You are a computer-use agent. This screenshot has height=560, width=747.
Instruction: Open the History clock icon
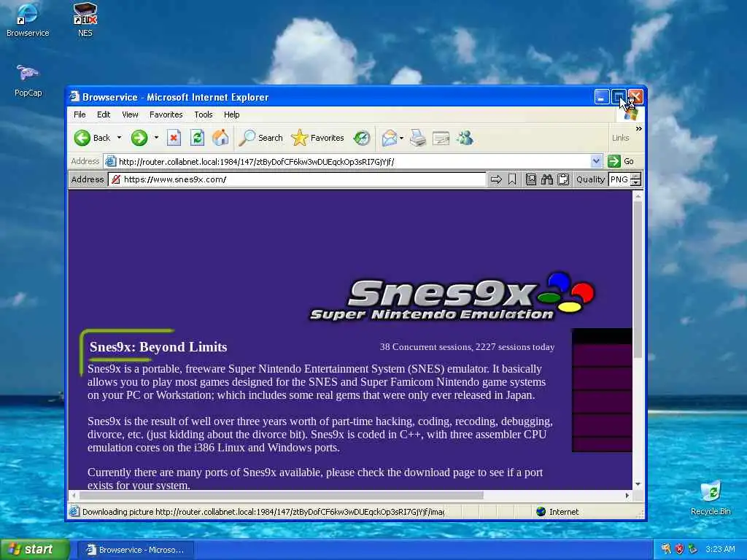362,138
